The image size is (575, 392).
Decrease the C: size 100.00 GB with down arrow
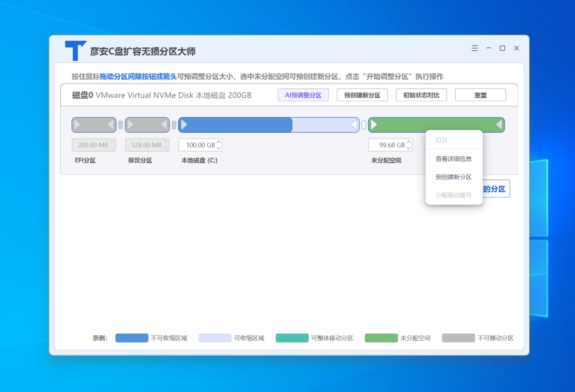[x=219, y=148]
